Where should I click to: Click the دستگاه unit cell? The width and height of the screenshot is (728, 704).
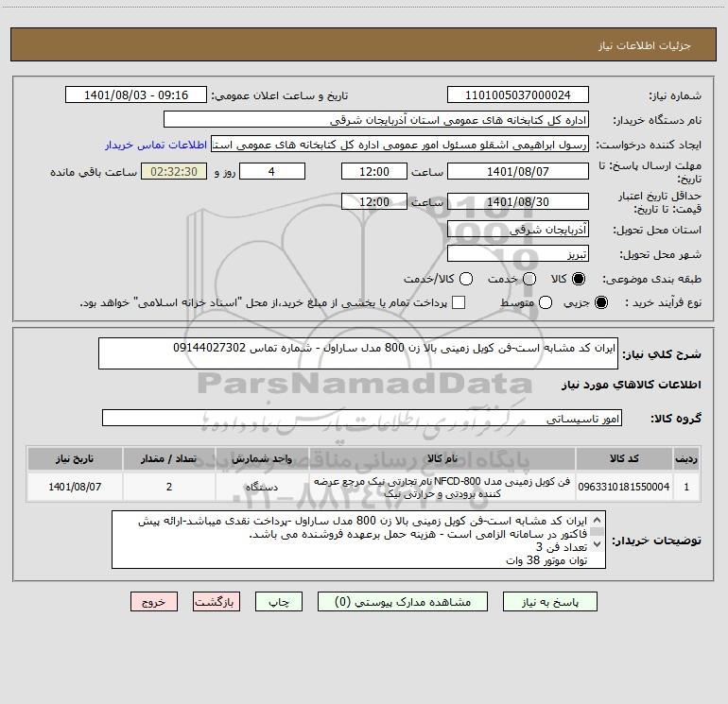[x=262, y=487]
